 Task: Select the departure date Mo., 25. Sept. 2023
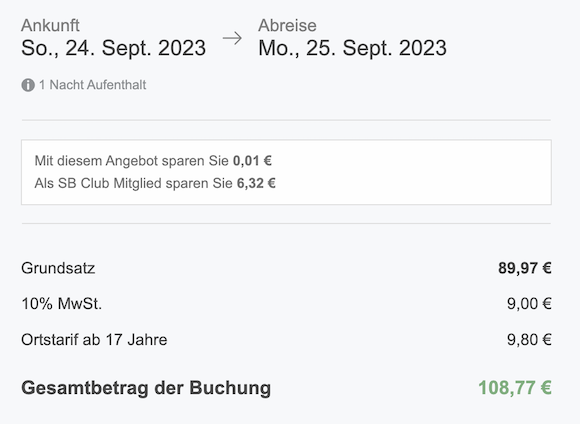353,48
